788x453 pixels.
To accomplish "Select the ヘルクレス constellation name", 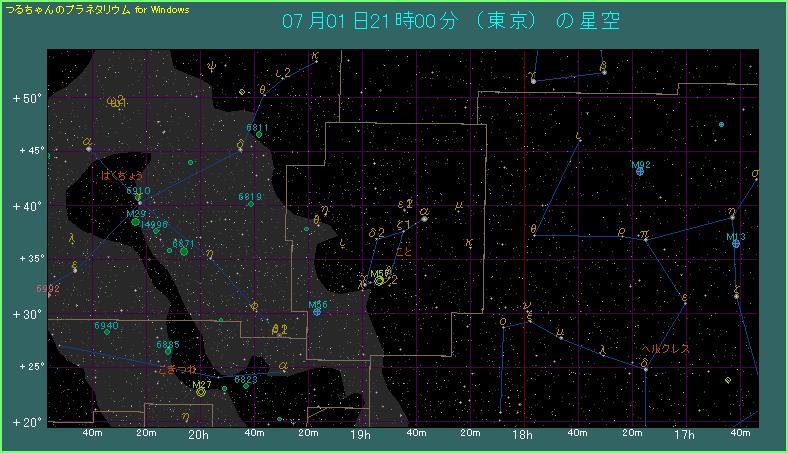I will tap(665, 348).
